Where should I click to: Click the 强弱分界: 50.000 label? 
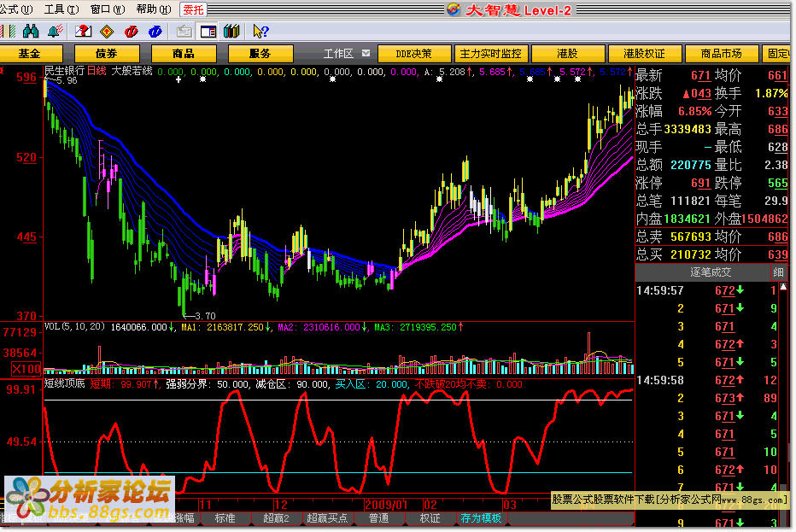(208, 384)
